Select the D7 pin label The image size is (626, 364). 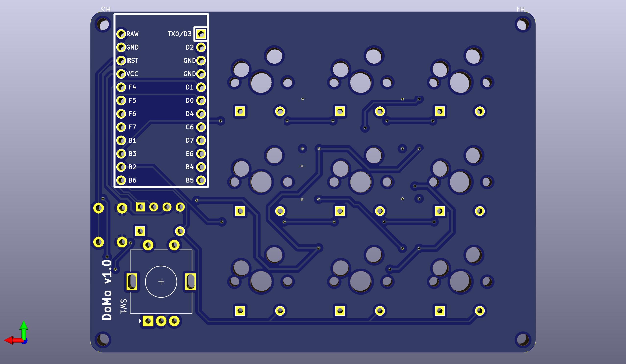pyautogui.click(x=190, y=140)
